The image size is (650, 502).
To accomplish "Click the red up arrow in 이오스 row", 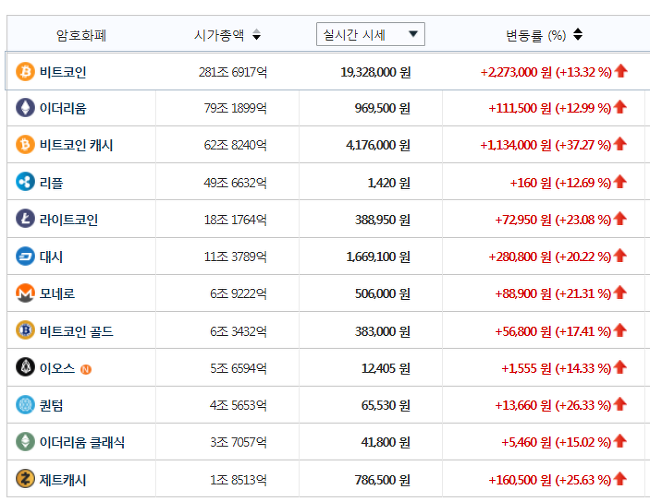I will (620, 367).
